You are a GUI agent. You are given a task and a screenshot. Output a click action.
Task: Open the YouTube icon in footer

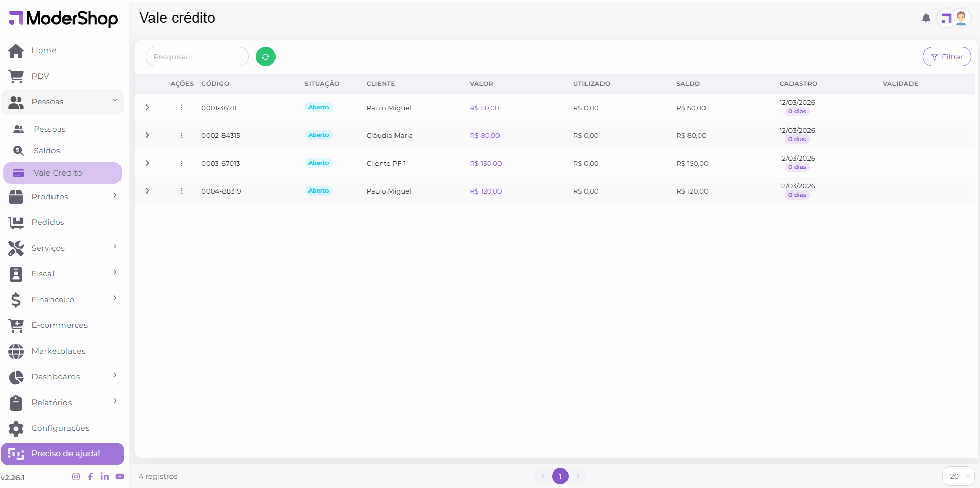pyautogui.click(x=119, y=476)
